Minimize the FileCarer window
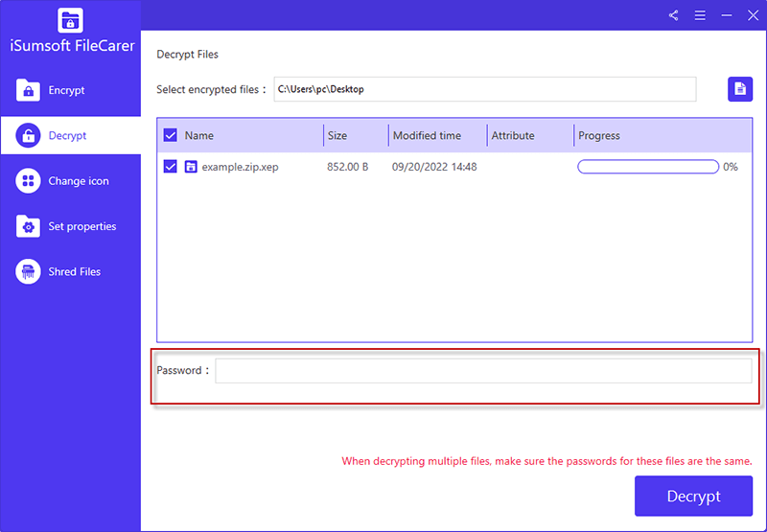The height and width of the screenshot is (532, 767). click(x=727, y=15)
